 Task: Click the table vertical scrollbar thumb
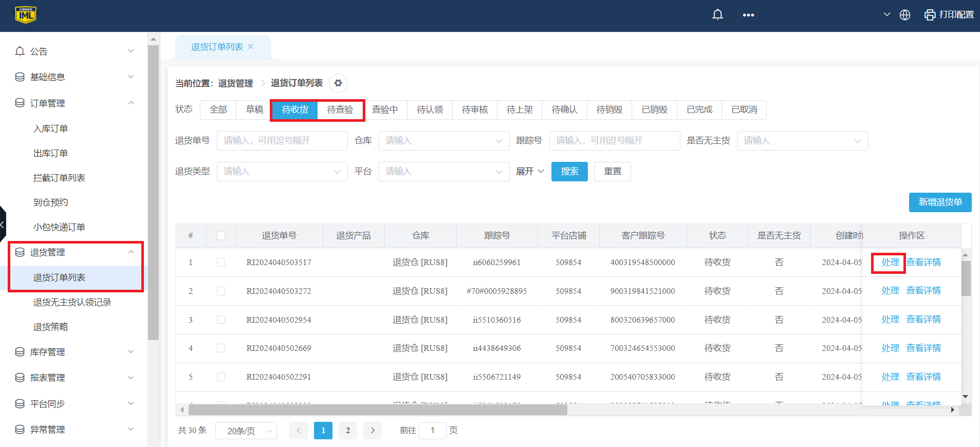coord(966,278)
